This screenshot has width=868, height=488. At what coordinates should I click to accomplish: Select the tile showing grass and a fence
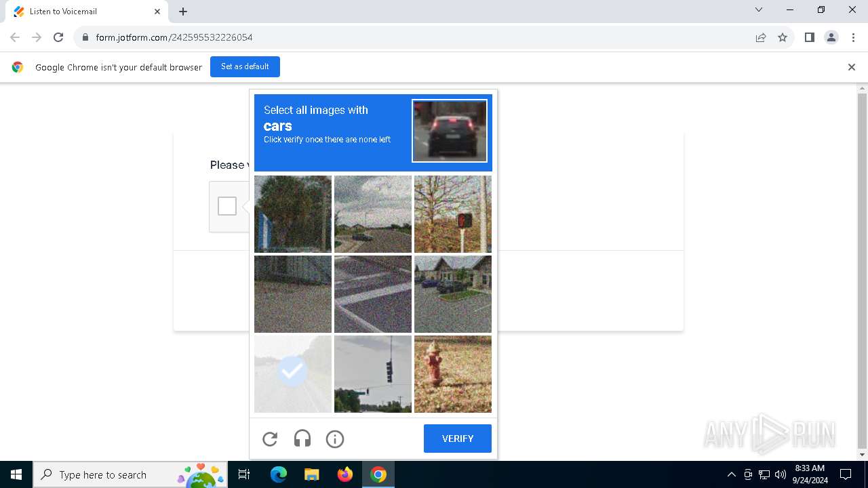pyautogui.click(x=293, y=294)
